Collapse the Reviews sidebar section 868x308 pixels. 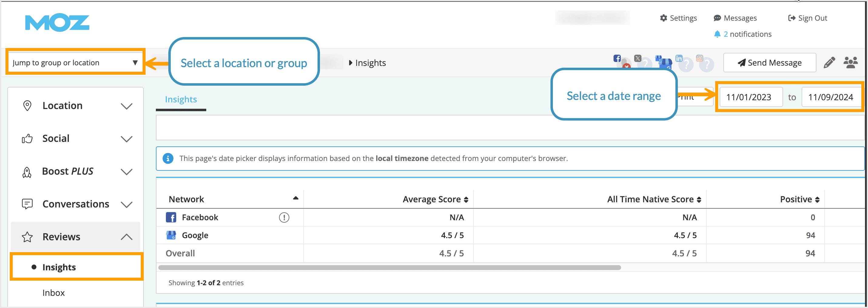(127, 237)
